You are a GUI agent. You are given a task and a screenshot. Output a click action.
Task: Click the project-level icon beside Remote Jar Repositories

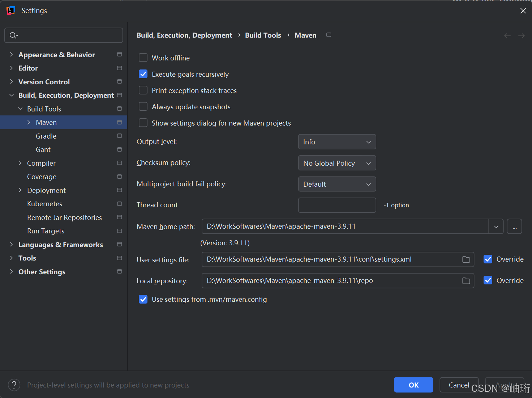[119, 217]
